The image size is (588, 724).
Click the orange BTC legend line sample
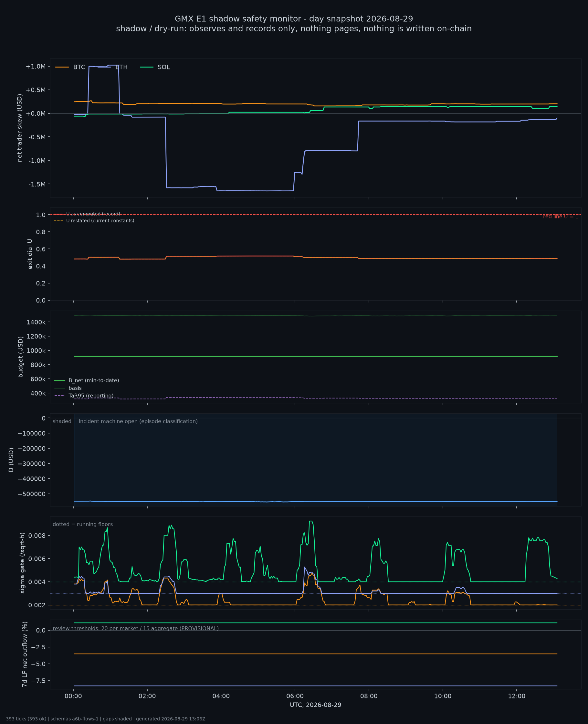click(x=62, y=67)
